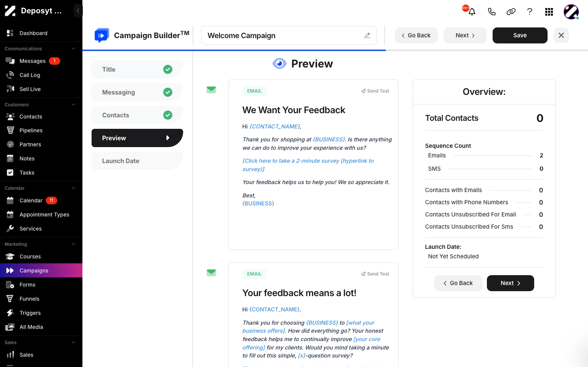Click the pencil icon in campaign name field
This screenshot has height=367, width=588.
[x=367, y=35]
